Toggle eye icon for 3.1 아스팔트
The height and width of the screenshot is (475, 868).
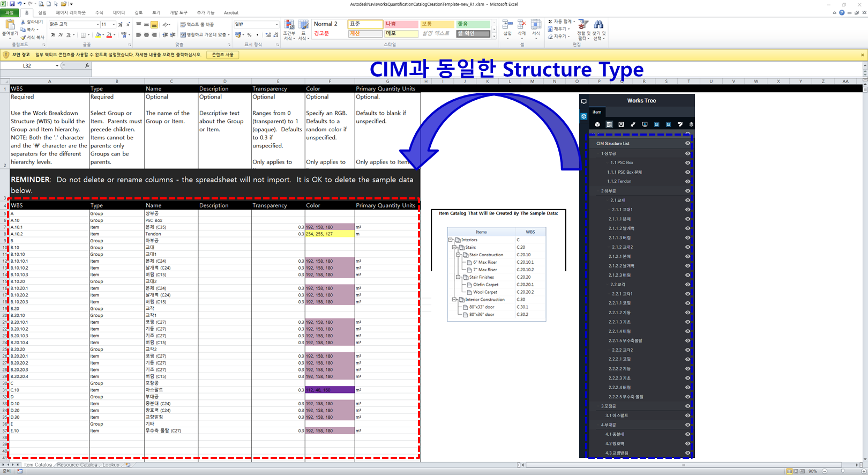click(x=687, y=415)
